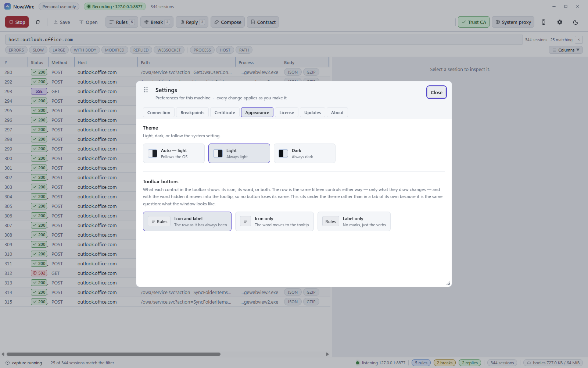Toggle the WEBSOCKET filter chip

point(169,50)
